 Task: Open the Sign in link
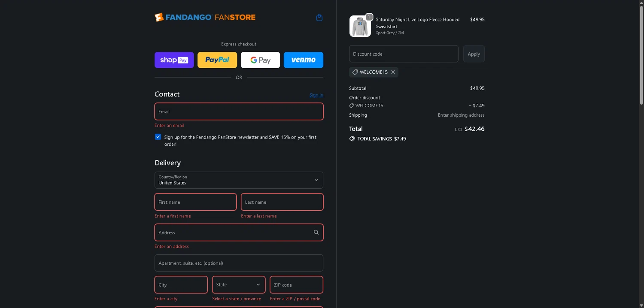[x=316, y=95]
